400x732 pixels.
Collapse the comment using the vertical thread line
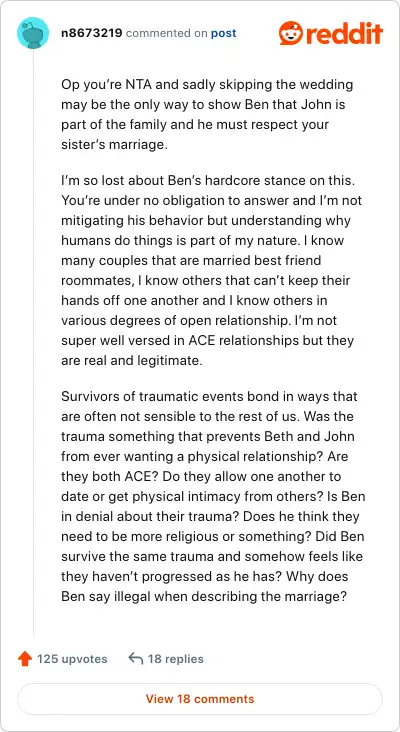[x=33, y=342]
